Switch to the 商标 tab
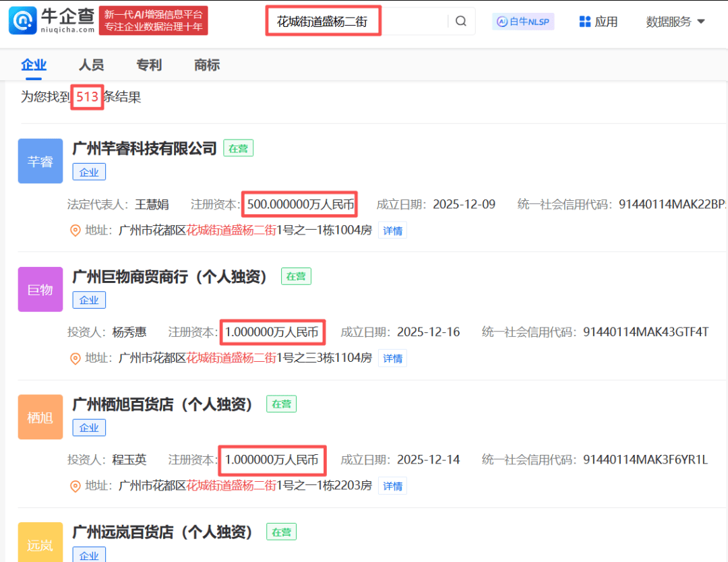This screenshot has height=562, width=728. point(206,65)
